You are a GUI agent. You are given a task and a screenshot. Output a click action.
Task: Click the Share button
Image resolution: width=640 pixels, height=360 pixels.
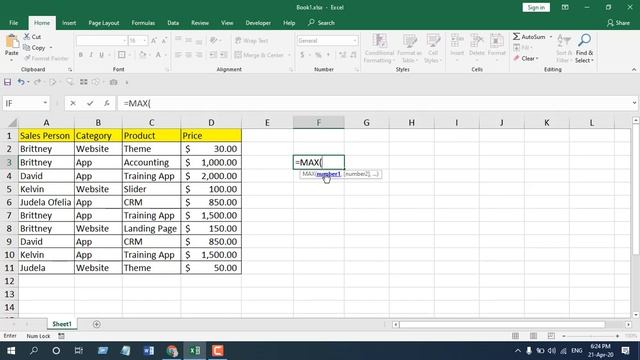click(x=618, y=23)
